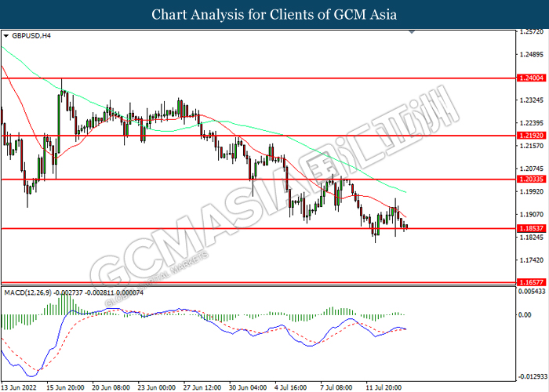Select the 1.16577 price level label
This screenshot has height=392, width=549.
[532, 282]
